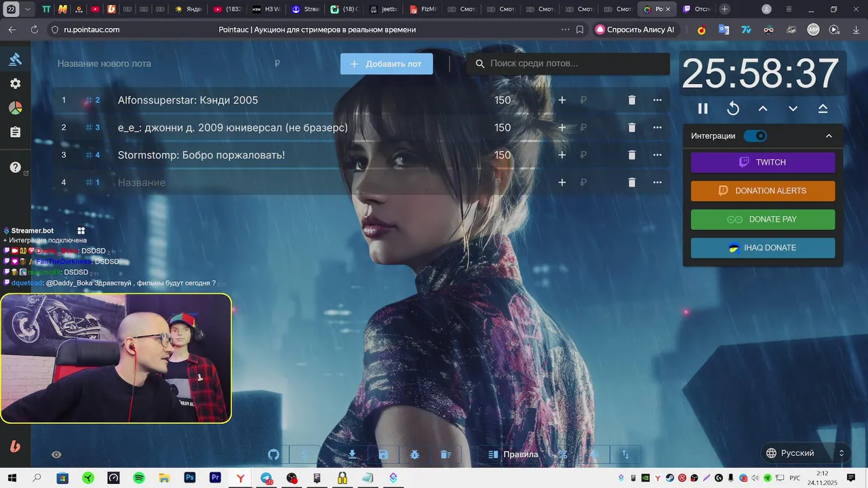This screenshot has width=868, height=488.
Task: Click the download icon in bottom toolbar
Action: point(352,454)
